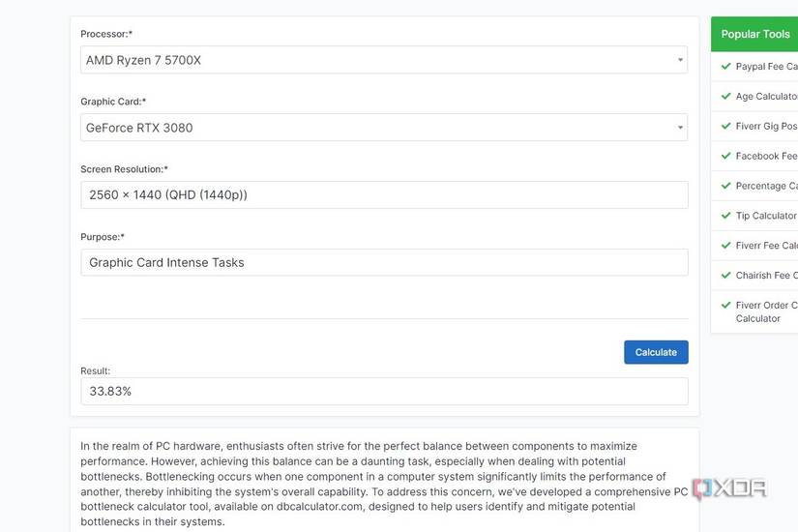This screenshot has width=798, height=532.
Task: Click the checkmark next to Facebook Fee
Action: tap(725, 156)
